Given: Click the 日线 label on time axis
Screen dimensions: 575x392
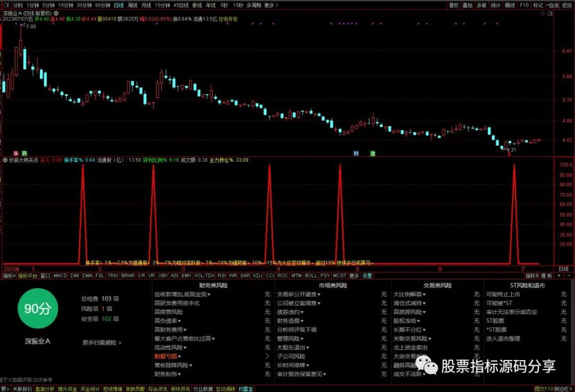Looking at the screenshot, I should coord(563,269).
